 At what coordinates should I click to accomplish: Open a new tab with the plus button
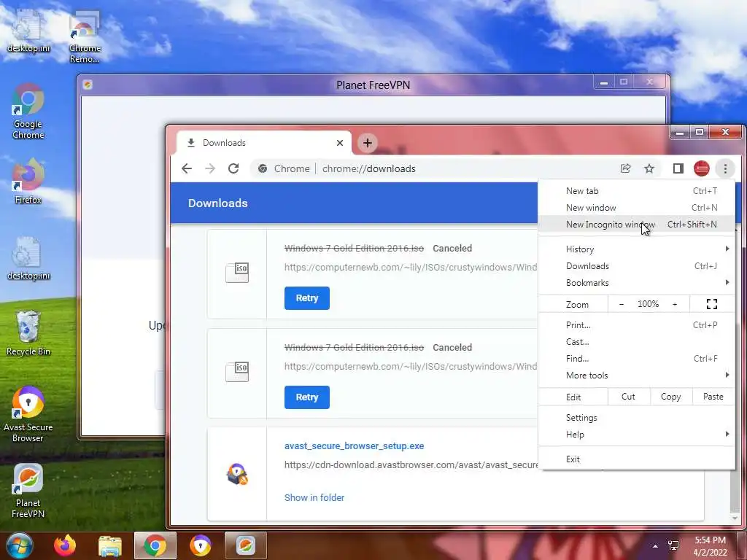click(x=368, y=143)
